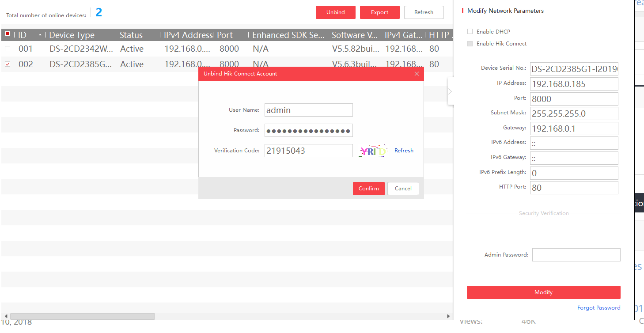Image resolution: width=644 pixels, height=333 pixels.
Task: Enable the DHCP checkbox
Action: (470, 31)
